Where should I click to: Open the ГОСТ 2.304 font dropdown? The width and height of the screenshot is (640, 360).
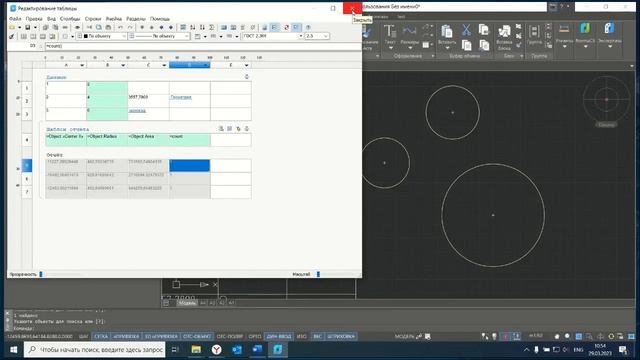click(x=273, y=36)
